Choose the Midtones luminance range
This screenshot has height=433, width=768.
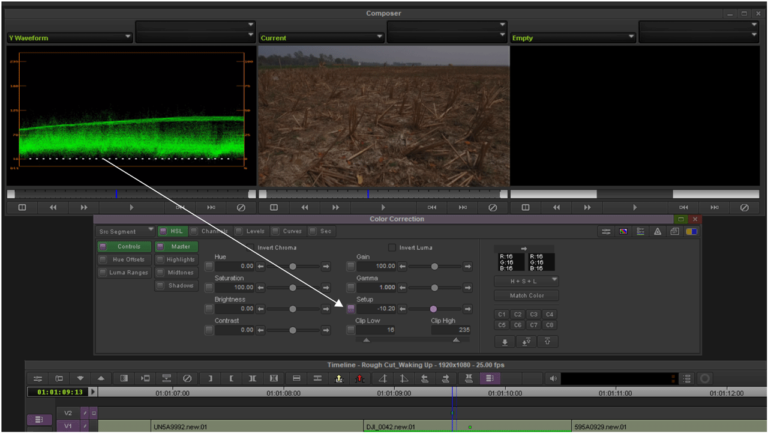click(176, 272)
